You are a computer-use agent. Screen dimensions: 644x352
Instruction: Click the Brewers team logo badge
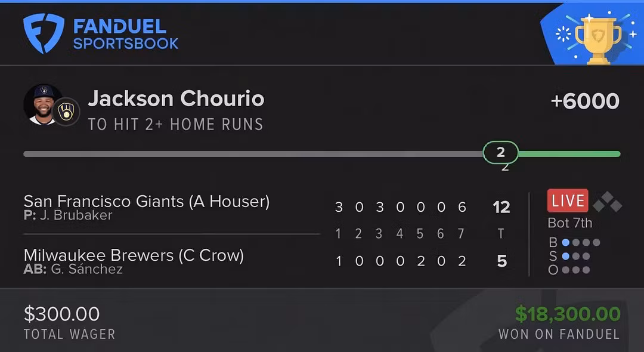66,112
